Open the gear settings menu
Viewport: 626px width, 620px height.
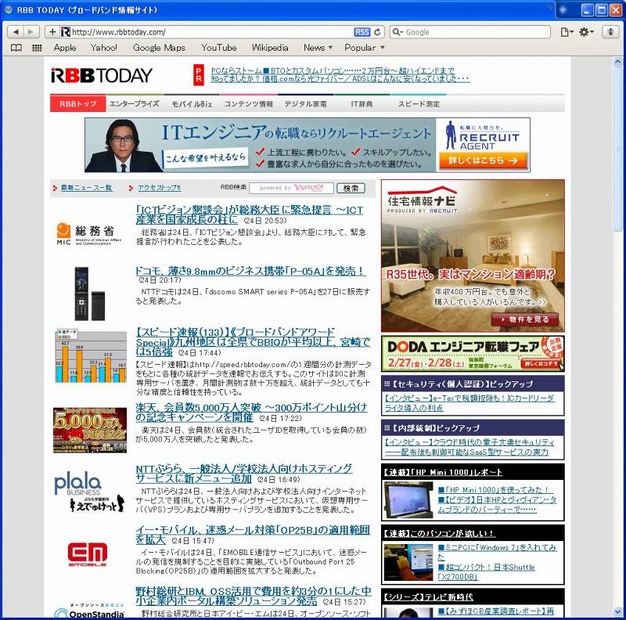(x=586, y=32)
